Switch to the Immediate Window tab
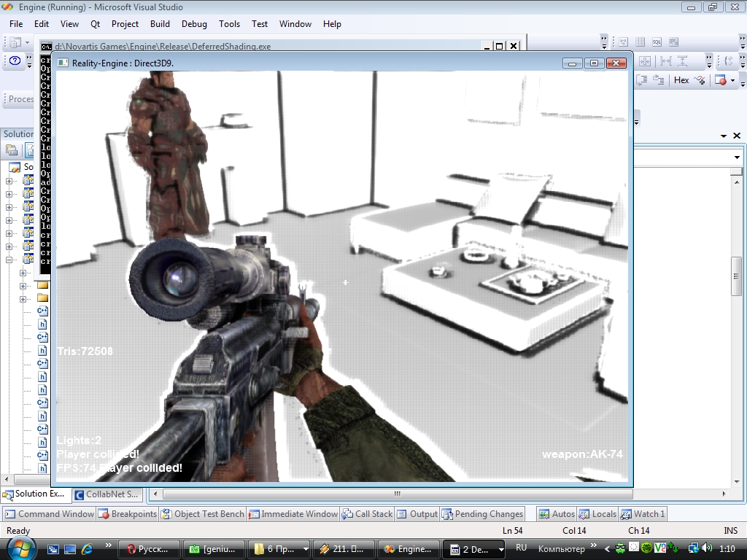Image resolution: width=747 pixels, height=560 pixels. click(x=293, y=514)
